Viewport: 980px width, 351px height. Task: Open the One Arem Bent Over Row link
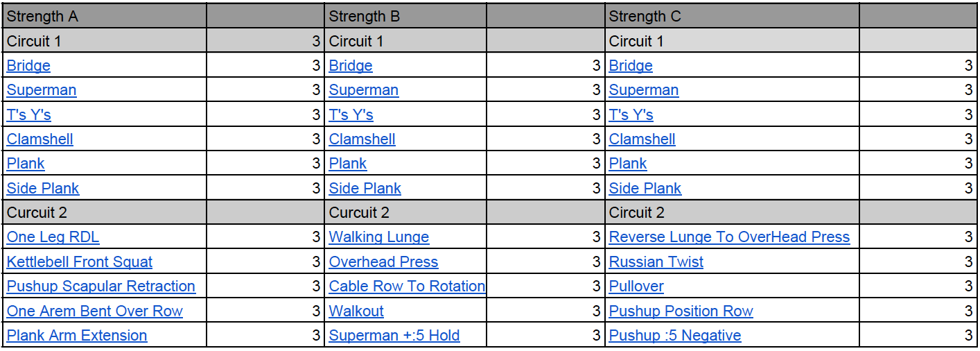[x=95, y=311]
